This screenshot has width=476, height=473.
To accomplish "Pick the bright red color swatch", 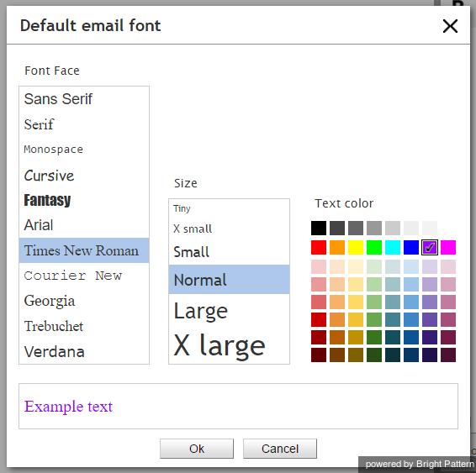I will pos(319,247).
